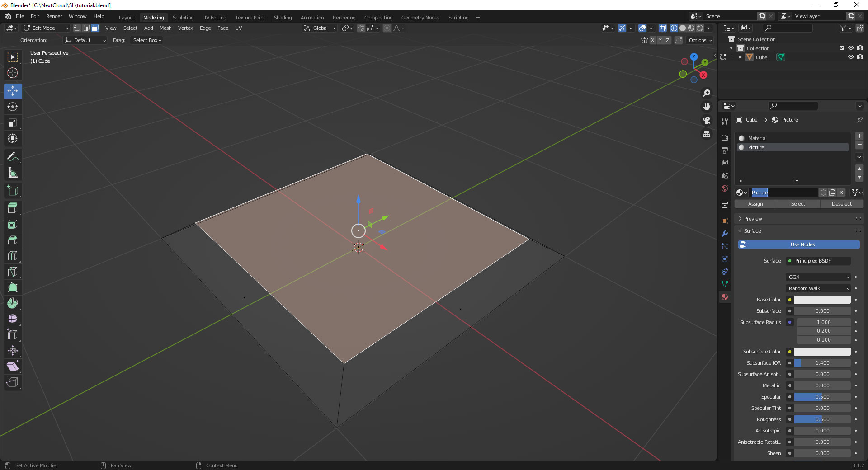The width and height of the screenshot is (868, 470).
Task: Click the camera view icon
Action: (706, 120)
